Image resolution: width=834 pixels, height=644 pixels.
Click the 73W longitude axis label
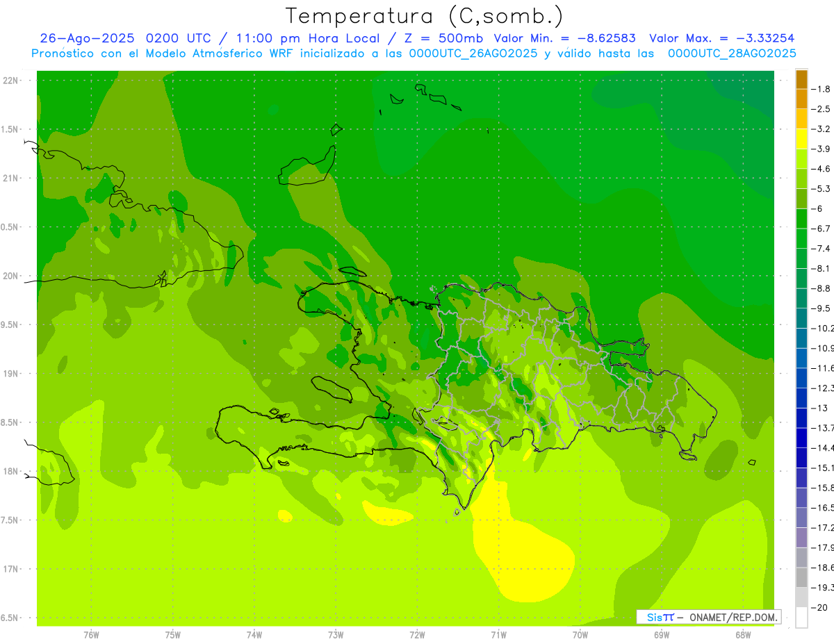click(336, 635)
